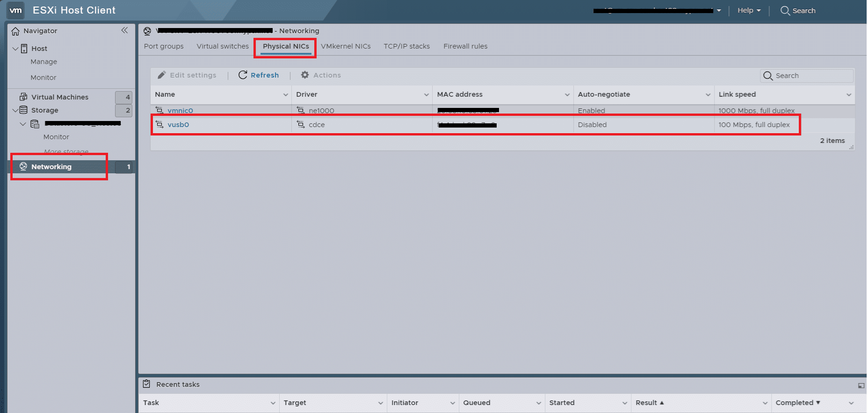868x413 pixels.
Task: Click the NIC icon beside vusb0
Action: pyautogui.click(x=159, y=124)
